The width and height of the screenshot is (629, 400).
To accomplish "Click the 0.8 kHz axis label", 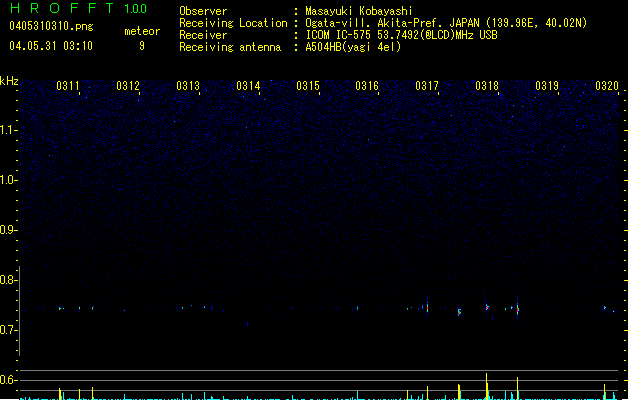I will coord(8,280).
